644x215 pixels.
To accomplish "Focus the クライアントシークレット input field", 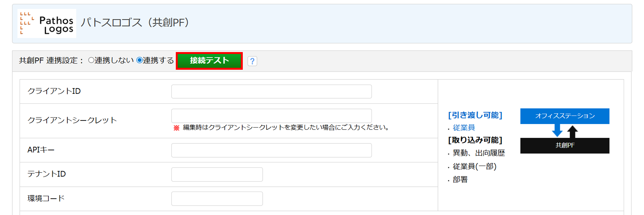I will pyautogui.click(x=271, y=115).
